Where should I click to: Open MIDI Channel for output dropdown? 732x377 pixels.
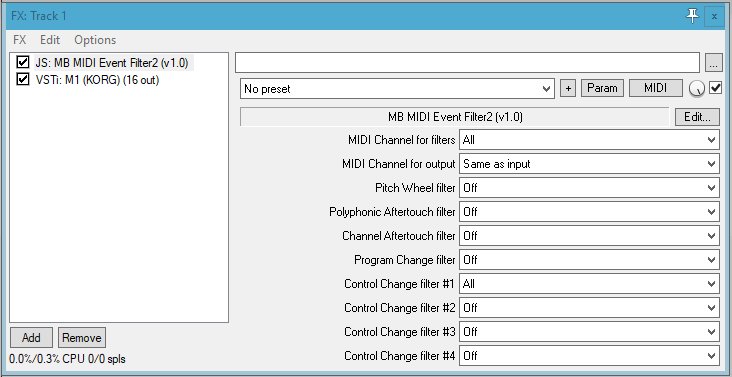click(589, 164)
